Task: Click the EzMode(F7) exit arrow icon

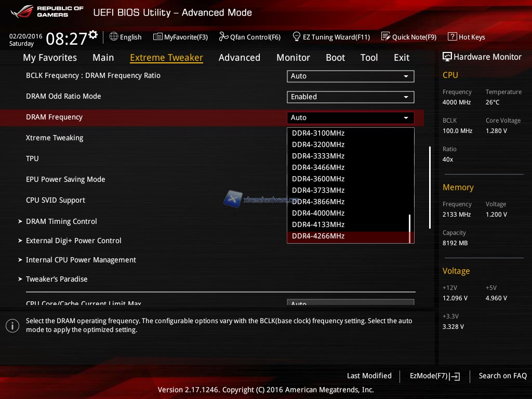Action: [x=455, y=376]
